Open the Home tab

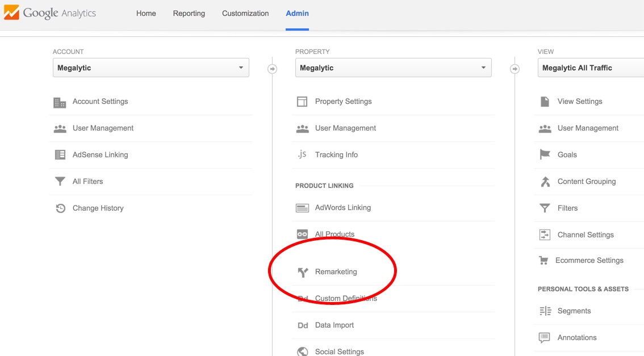[x=146, y=14]
